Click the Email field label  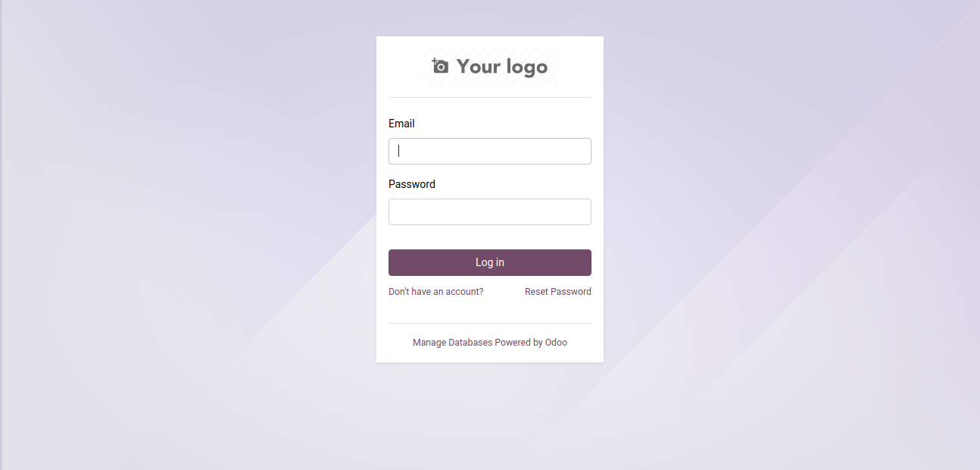401,124
